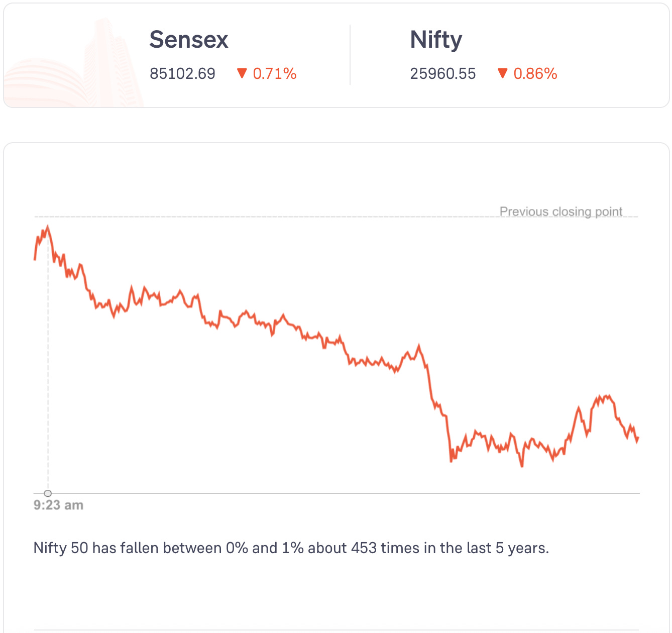Select the Nifty heading
672x633 pixels.
tap(436, 40)
